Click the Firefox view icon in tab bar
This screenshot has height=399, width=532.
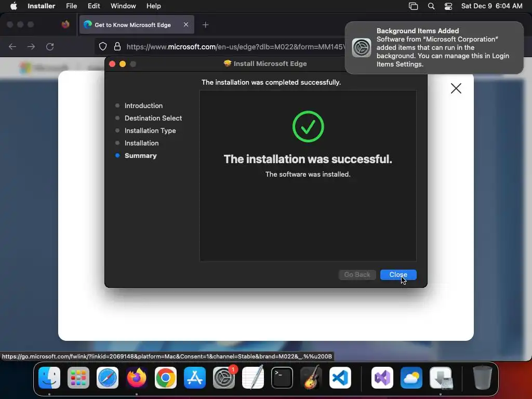(65, 24)
